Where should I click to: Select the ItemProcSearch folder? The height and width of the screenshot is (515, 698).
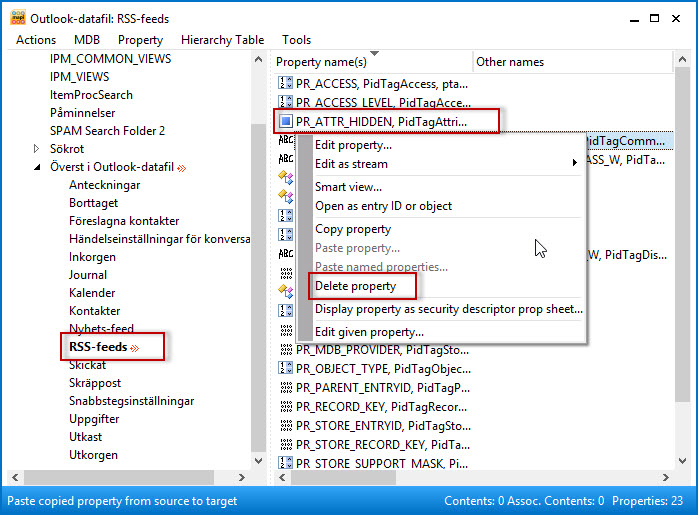pyautogui.click(x=91, y=95)
